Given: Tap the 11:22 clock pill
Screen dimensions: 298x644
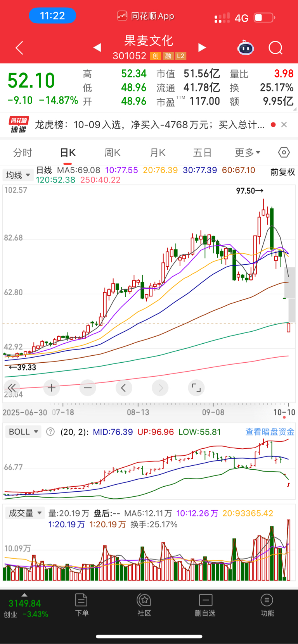Looking at the screenshot, I should coord(52,16).
